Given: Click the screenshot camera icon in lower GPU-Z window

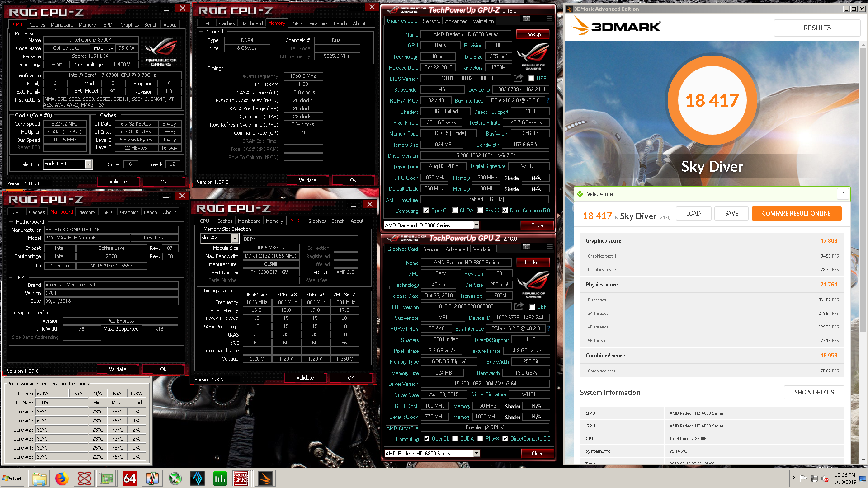Looking at the screenshot, I should [x=527, y=247].
